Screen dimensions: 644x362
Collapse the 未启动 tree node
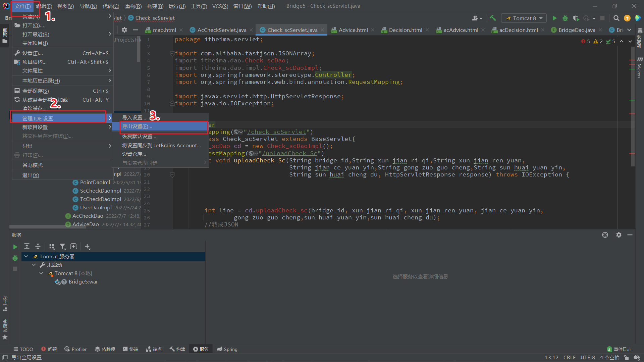(x=34, y=265)
